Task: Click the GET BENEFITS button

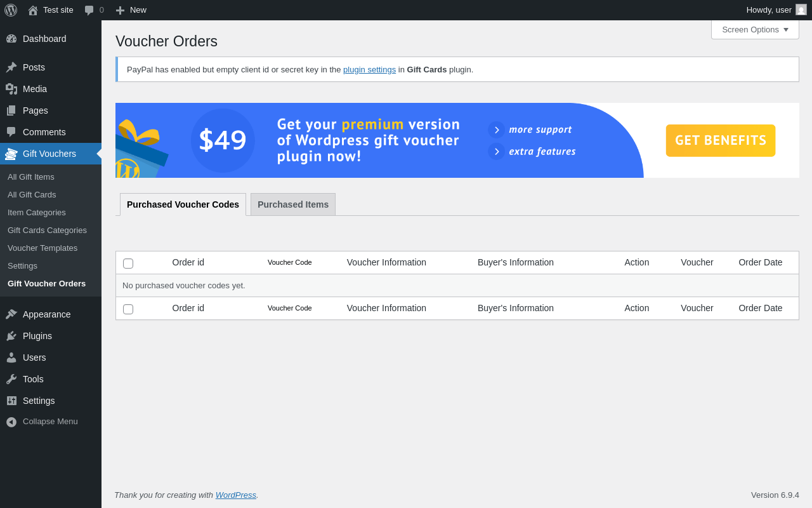Action: (720, 140)
